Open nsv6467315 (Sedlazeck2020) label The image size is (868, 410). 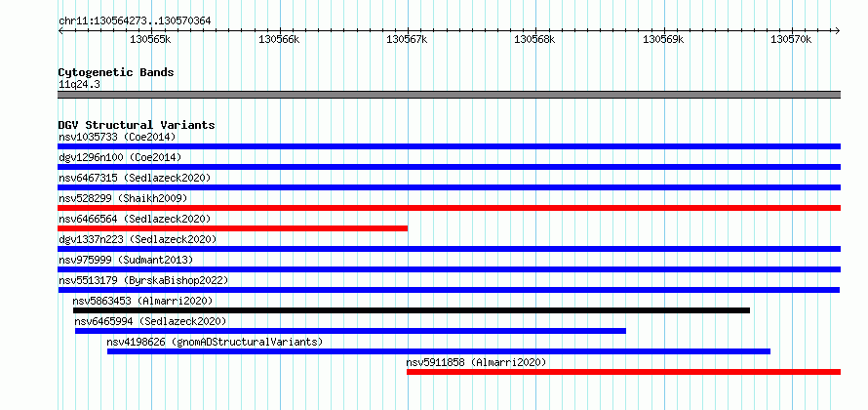coord(135,178)
